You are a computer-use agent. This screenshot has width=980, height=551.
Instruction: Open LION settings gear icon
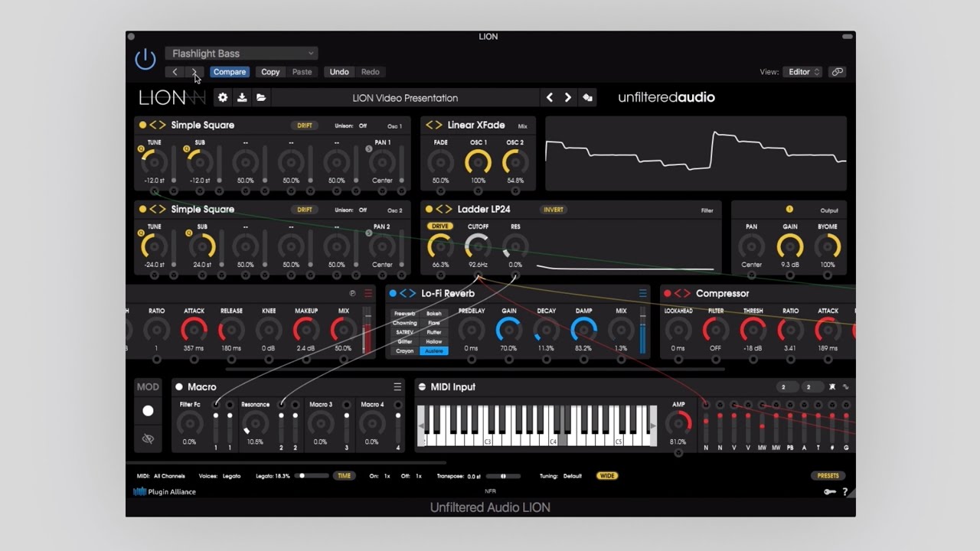pyautogui.click(x=223, y=97)
